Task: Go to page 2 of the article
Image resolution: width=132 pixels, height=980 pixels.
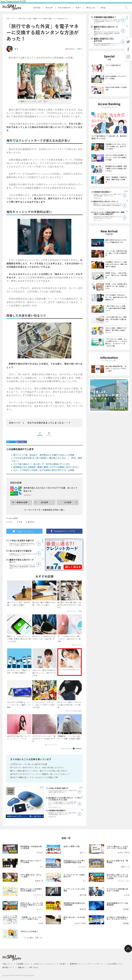Action: click(49, 433)
